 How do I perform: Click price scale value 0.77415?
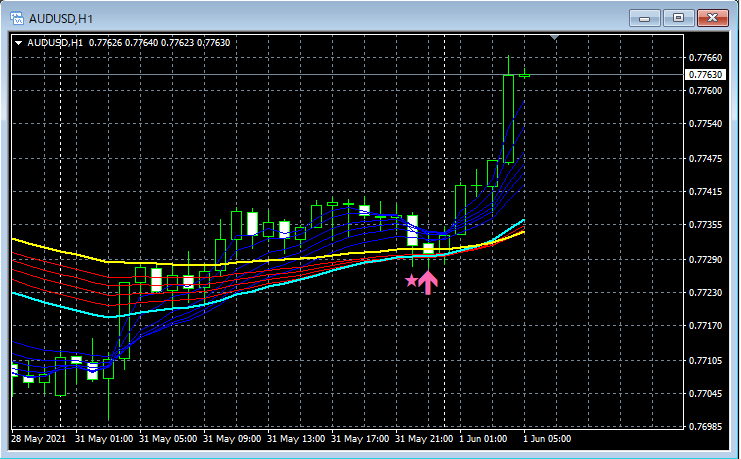click(x=705, y=192)
